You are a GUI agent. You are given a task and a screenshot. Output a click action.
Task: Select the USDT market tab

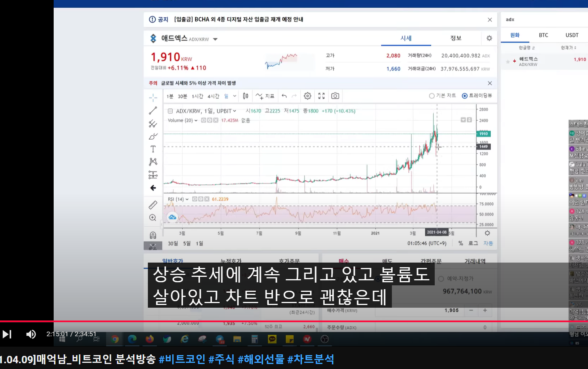[x=572, y=35]
